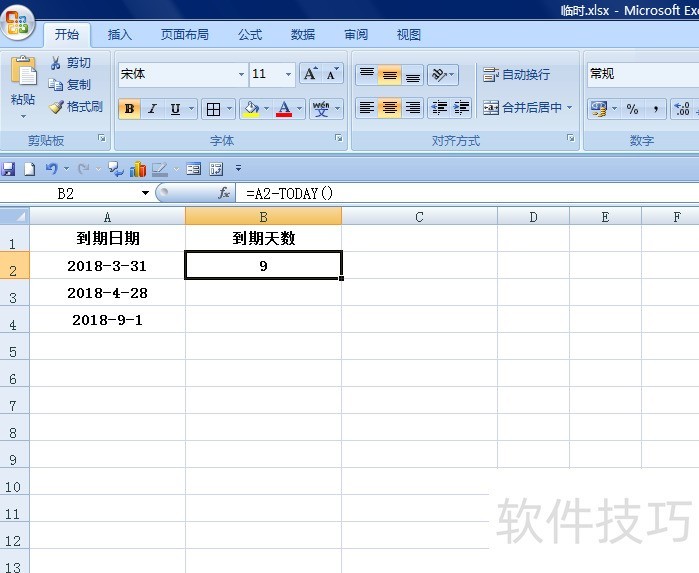Image resolution: width=699 pixels, height=573 pixels.
Task: Open the font name dropdown 宋体
Action: [241, 74]
